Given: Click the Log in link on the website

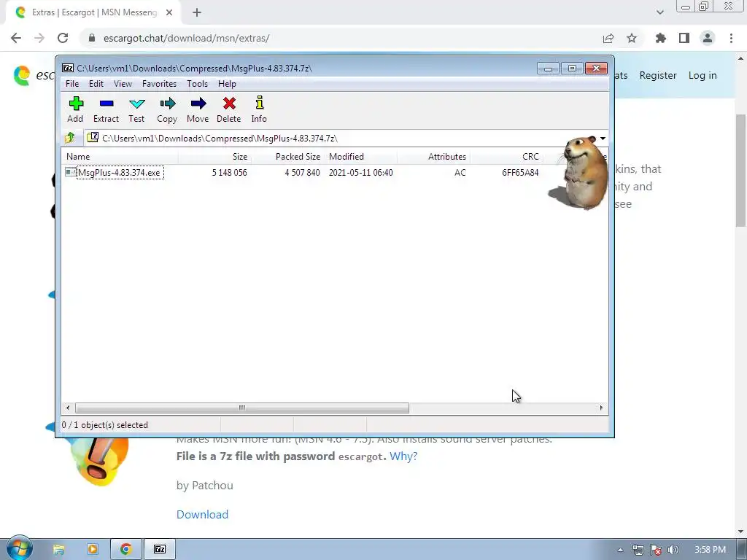Looking at the screenshot, I should (703, 75).
